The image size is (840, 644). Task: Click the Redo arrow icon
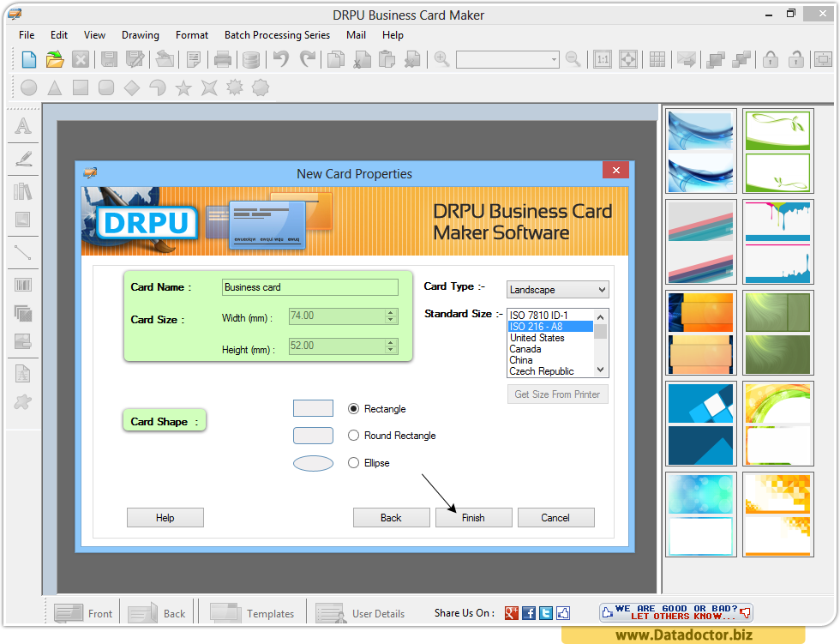click(x=308, y=59)
